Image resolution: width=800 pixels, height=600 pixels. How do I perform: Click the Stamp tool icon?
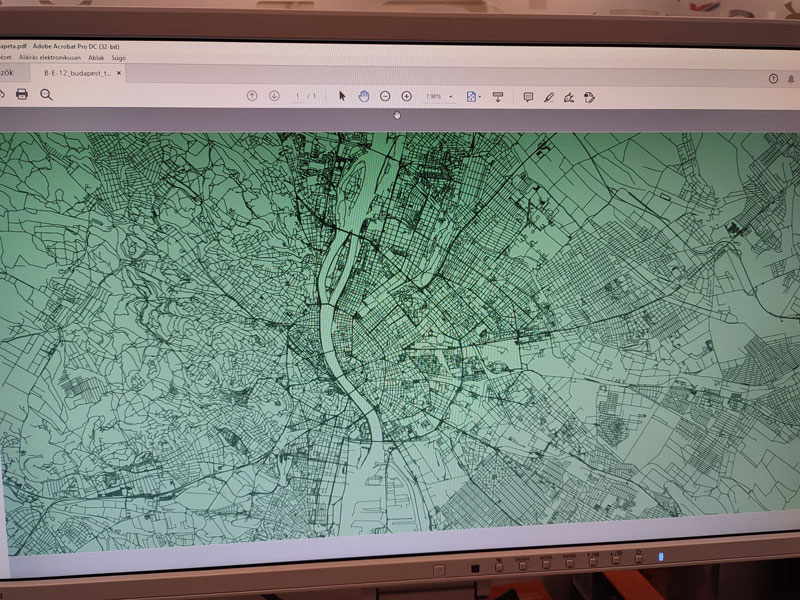(x=589, y=97)
